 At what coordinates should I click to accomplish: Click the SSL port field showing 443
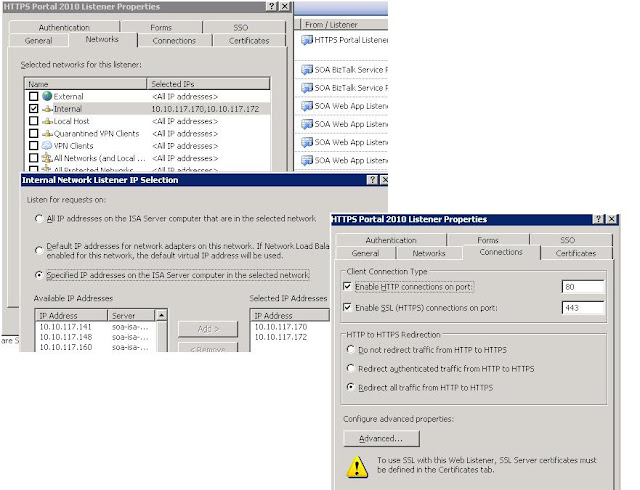pos(583,307)
